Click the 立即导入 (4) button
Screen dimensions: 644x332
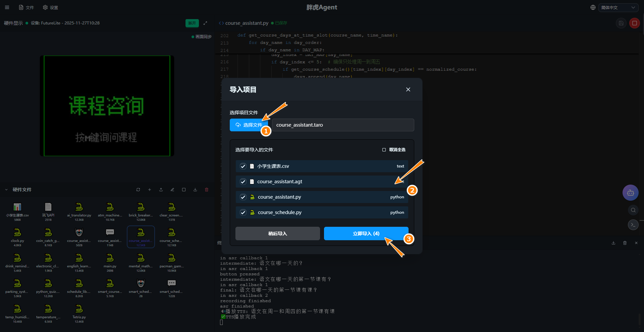point(366,234)
